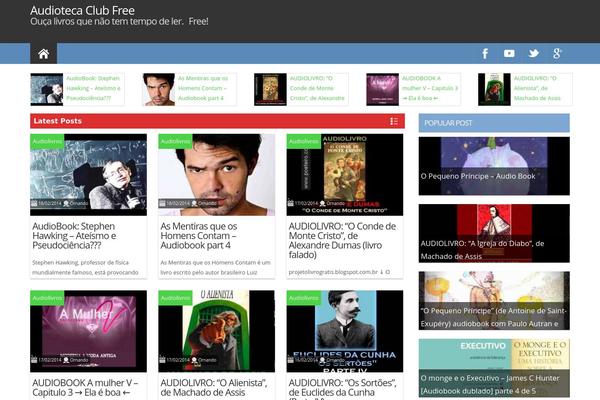Image resolution: width=600 pixels, height=400 pixels.
Task: Toggle list view icon in Latest Posts bar
Action: coord(394,121)
